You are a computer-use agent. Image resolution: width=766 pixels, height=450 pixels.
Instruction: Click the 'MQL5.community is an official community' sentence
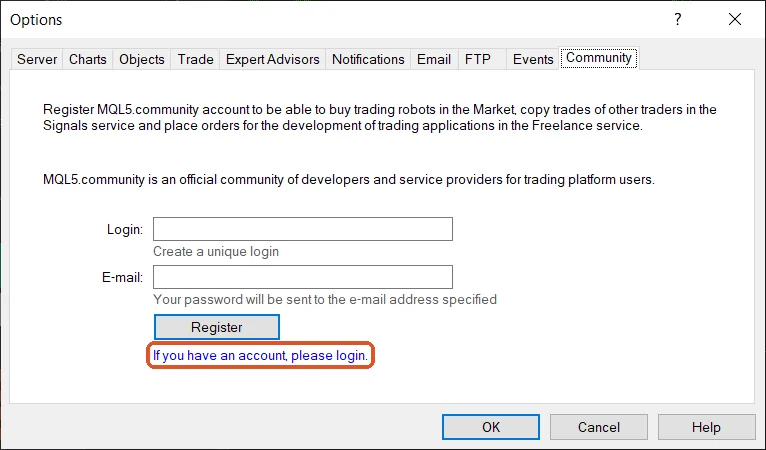[349, 179]
